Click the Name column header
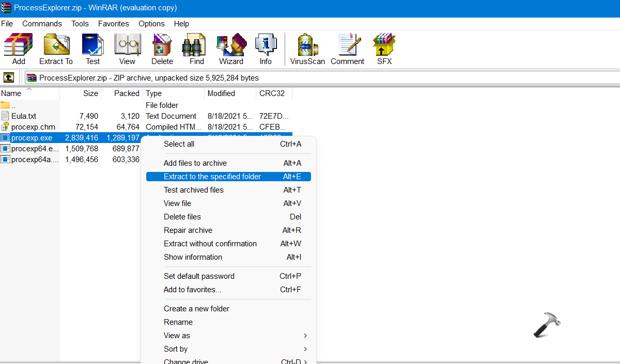Viewport: 620px width, 364px height. [11, 93]
